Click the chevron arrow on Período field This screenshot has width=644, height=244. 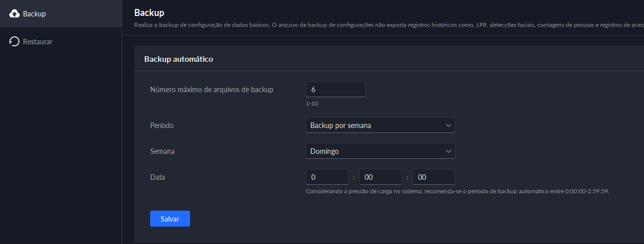click(447, 125)
